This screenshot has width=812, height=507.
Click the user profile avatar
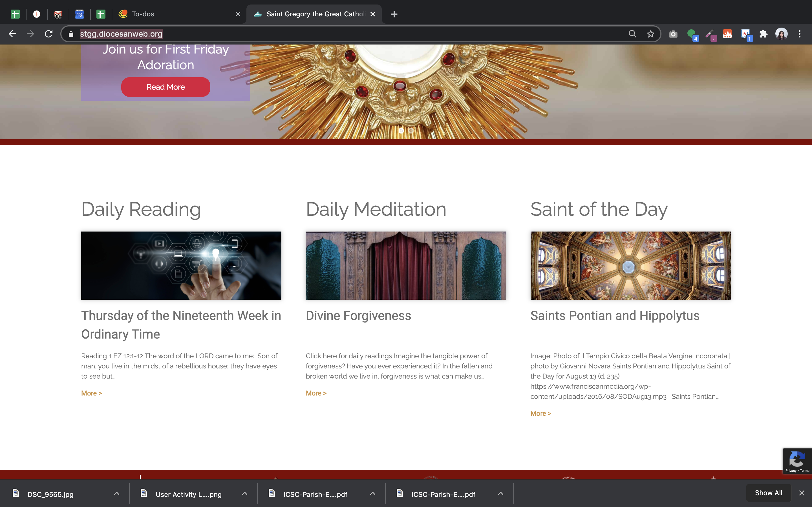pyautogui.click(x=782, y=34)
